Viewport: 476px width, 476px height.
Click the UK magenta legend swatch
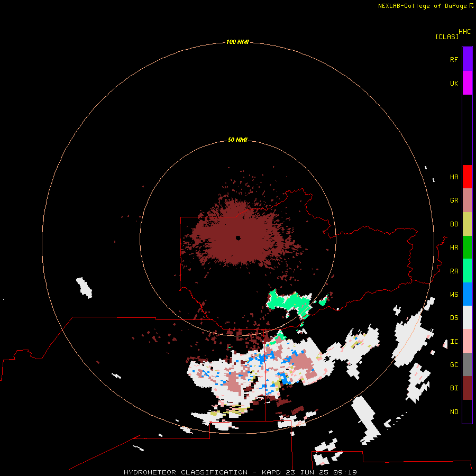(x=467, y=83)
